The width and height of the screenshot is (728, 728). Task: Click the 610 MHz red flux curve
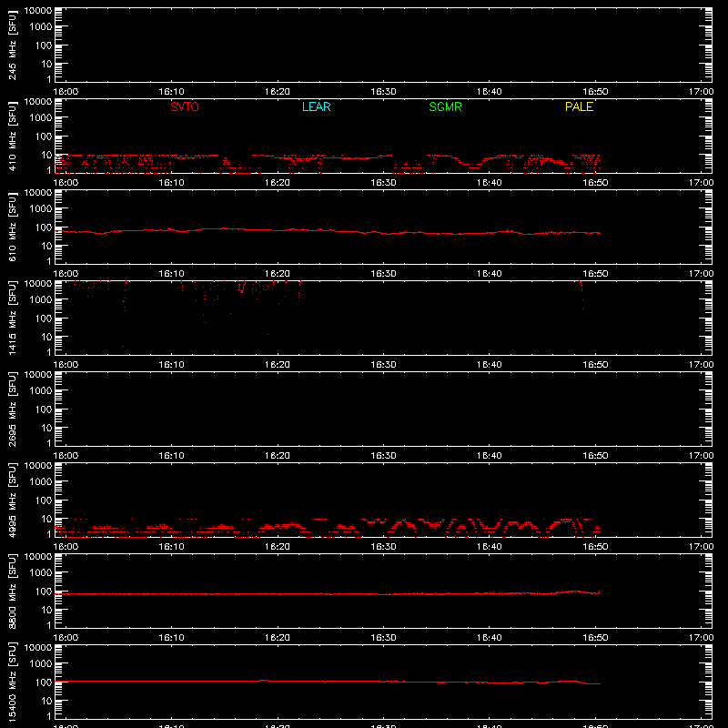[x=328, y=230]
